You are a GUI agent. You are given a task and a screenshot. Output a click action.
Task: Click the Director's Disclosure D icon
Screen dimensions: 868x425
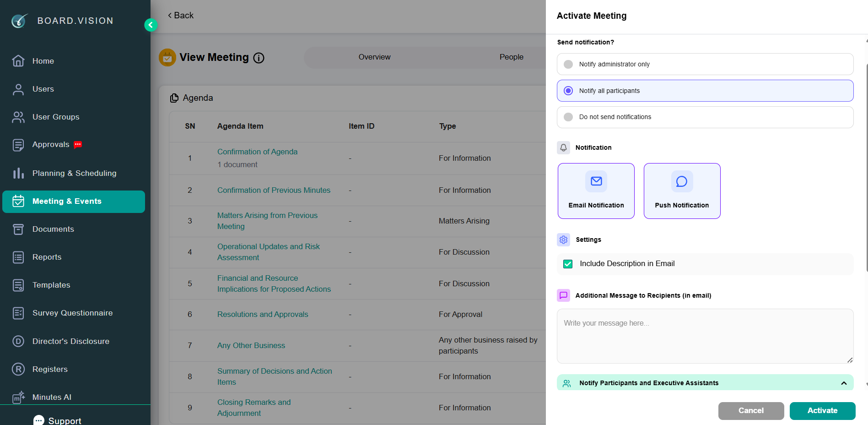coord(18,341)
